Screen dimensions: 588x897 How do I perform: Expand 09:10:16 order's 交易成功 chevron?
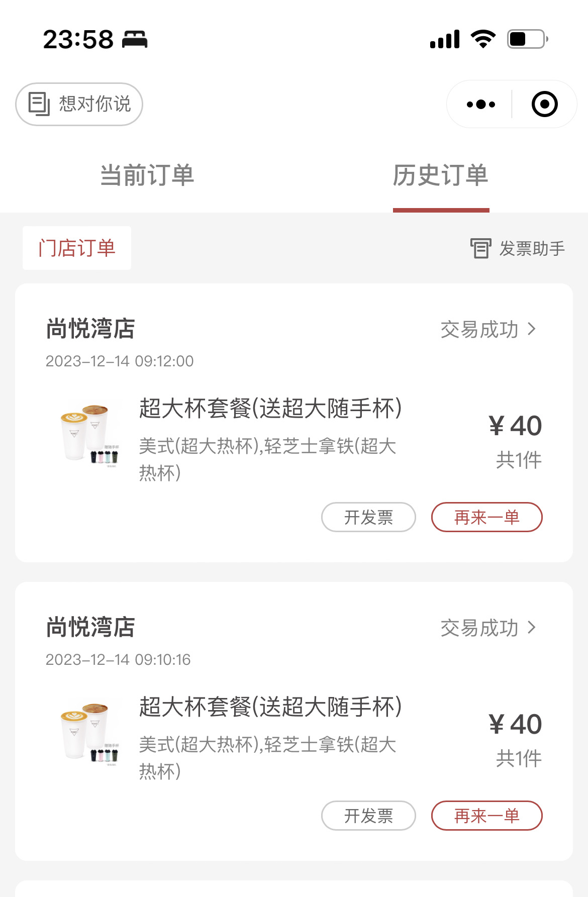(x=532, y=628)
